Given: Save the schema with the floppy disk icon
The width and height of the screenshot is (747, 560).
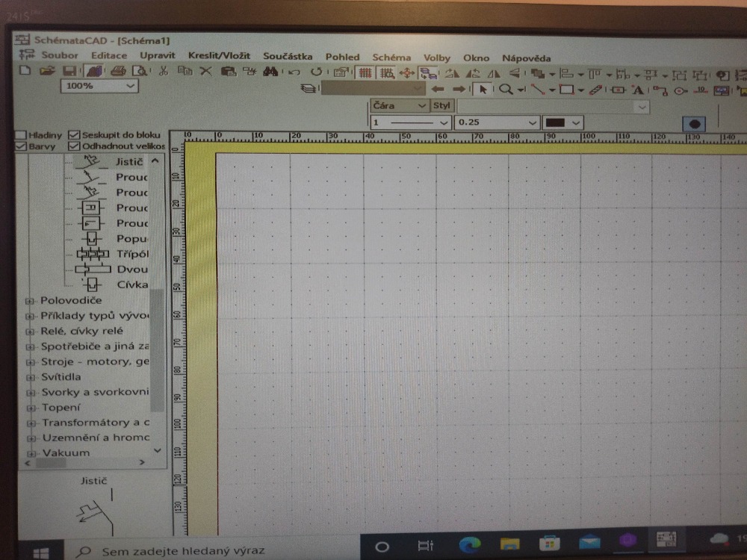Looking at the screenshot, I should (x=69, y=71).
